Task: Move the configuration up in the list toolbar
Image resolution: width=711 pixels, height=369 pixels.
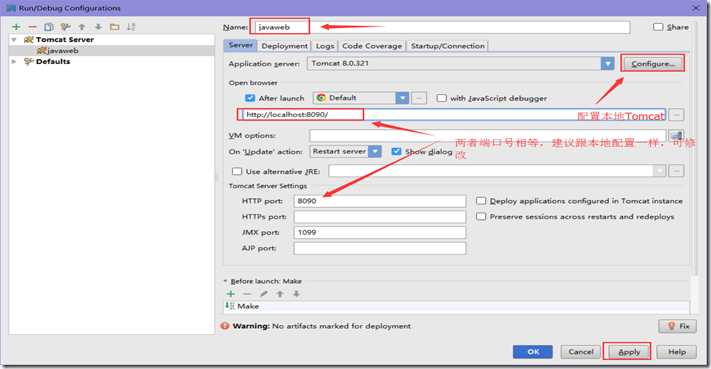Action: pos(82,27)
